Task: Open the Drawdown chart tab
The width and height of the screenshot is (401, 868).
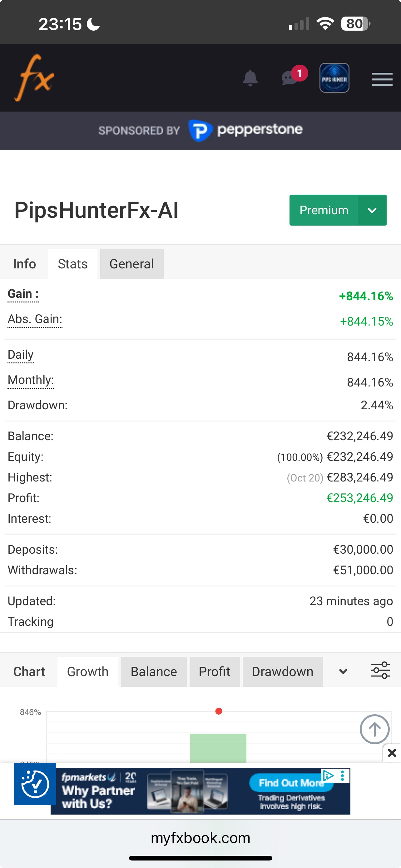Action: [x=283, y=671]
